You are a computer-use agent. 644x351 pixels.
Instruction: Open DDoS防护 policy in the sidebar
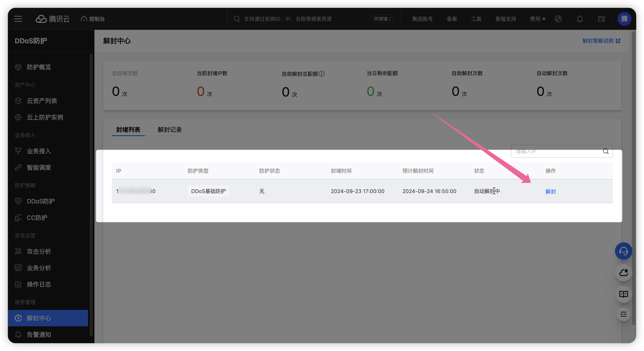(x=48, y=201)
